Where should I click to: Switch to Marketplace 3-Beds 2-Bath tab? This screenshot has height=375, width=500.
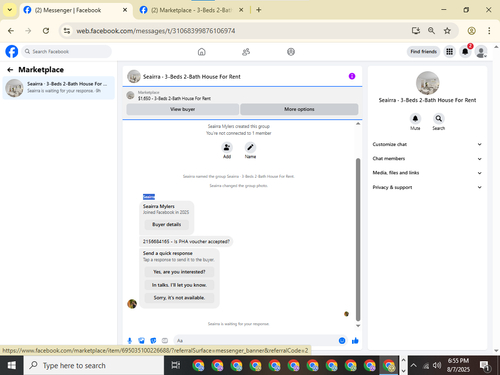[191, 10]
